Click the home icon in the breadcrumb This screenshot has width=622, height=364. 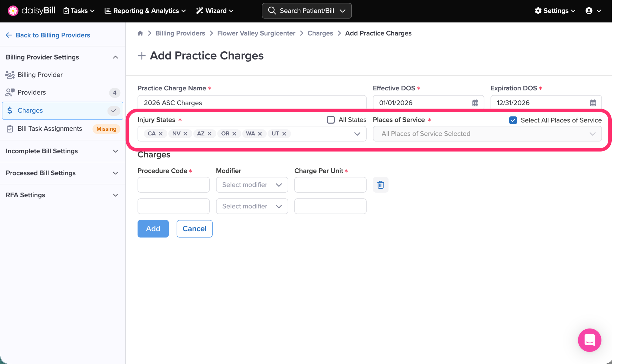tap(140, 33)
